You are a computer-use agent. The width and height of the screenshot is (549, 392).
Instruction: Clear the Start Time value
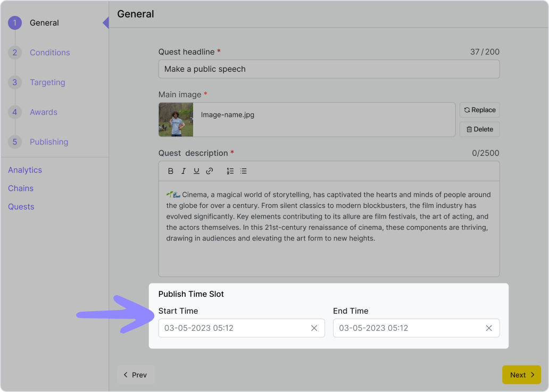(x=314, y=328)
